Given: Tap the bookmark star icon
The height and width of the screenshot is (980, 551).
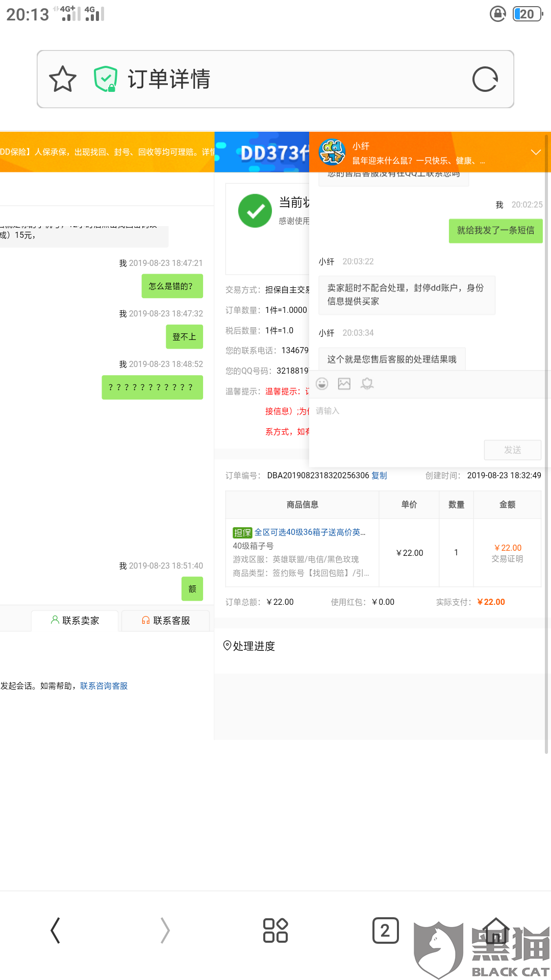Looking at the screenshot, I should (x=63, y=79).
